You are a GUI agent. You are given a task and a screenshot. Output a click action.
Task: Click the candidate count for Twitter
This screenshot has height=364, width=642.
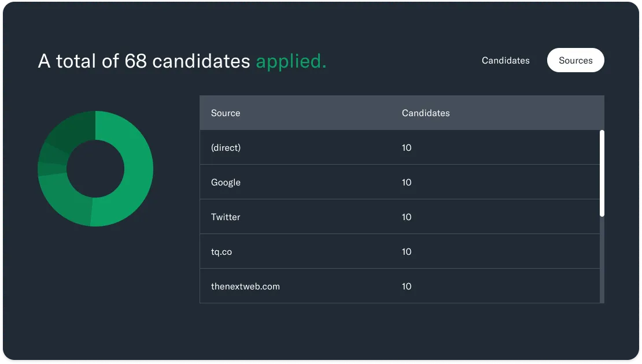coord(407,217)
